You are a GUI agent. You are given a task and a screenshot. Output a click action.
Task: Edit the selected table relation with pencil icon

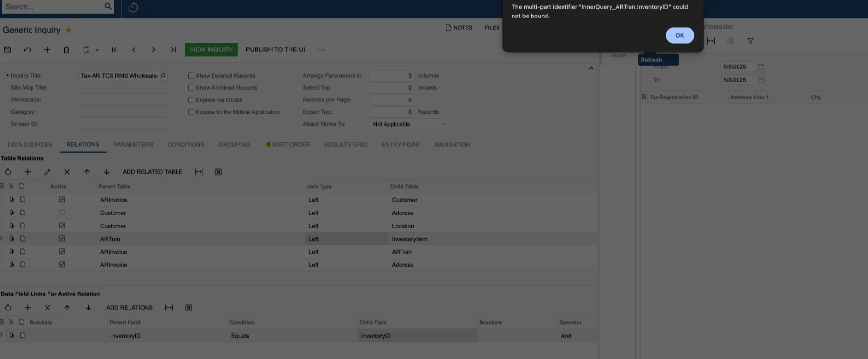pos(47,172)
